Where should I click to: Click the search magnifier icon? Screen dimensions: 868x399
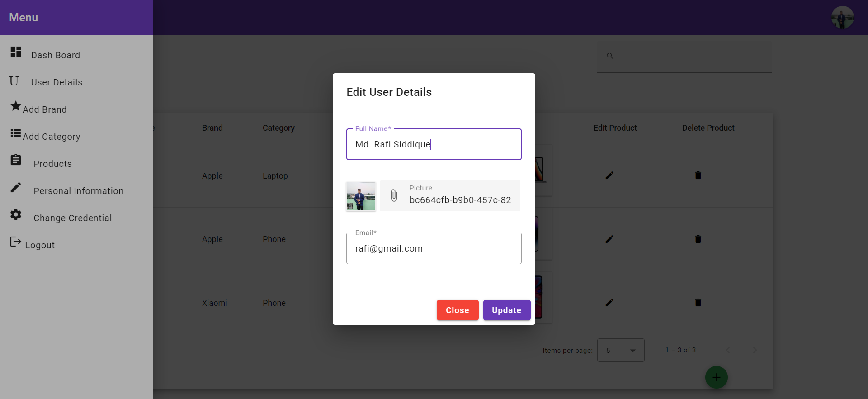pos(610,56)
